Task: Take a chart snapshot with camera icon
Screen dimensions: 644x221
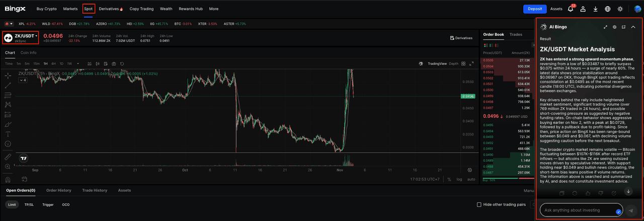Action: [x=114, y=64]
